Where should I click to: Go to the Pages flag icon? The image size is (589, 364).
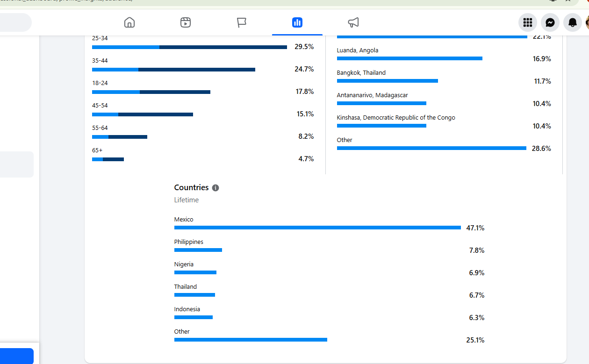tap(242, 22)
